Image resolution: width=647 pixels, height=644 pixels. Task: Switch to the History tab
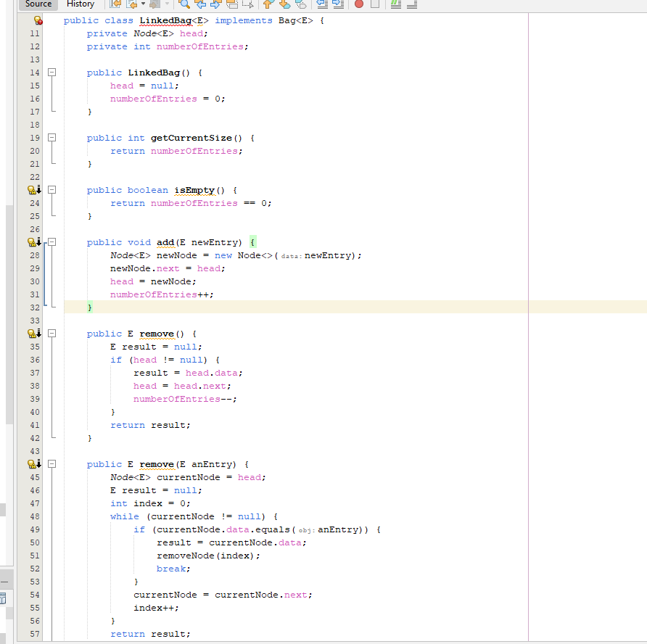[80, 4]
